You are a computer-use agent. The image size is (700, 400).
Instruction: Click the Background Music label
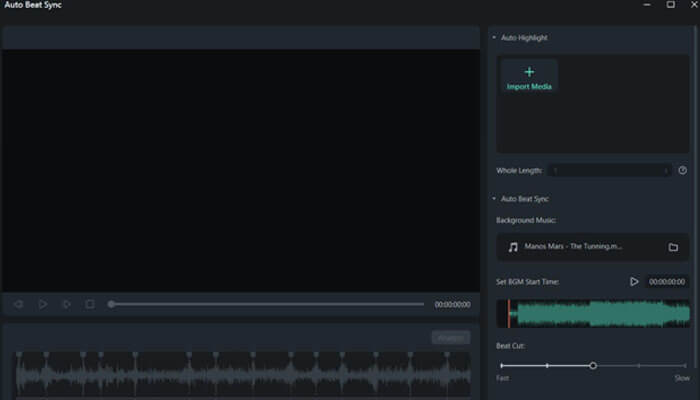(x=526, y=220)
